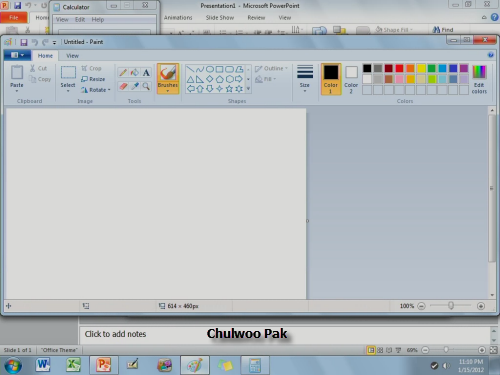This screenshot has height=375, width=500.
Task: Open Edit colors dialog
Action: [x=479, y=80]
